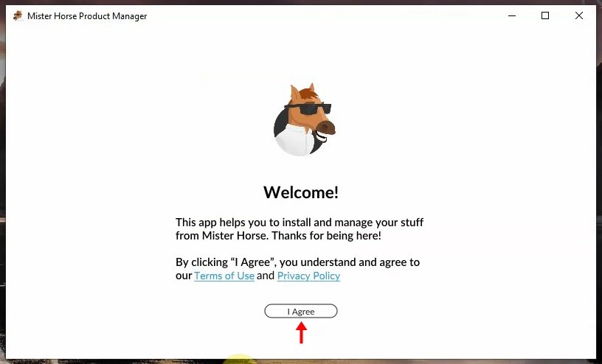Maximize the Product Manager window
The width and height of the screenshot is (602, 364).
545,15
